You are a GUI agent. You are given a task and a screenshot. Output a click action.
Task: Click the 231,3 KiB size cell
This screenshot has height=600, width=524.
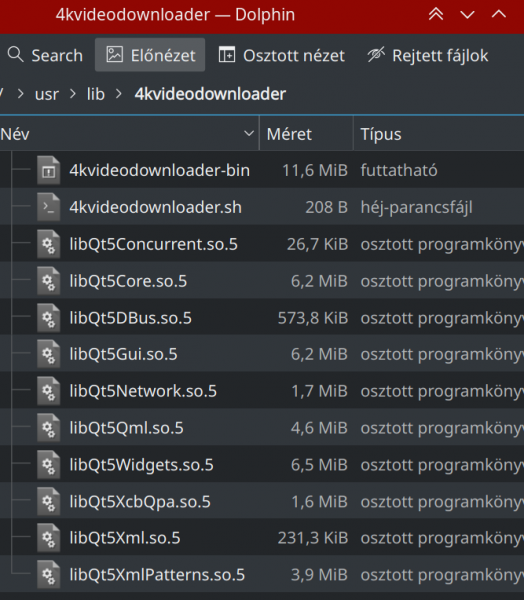tap(313, 538)
